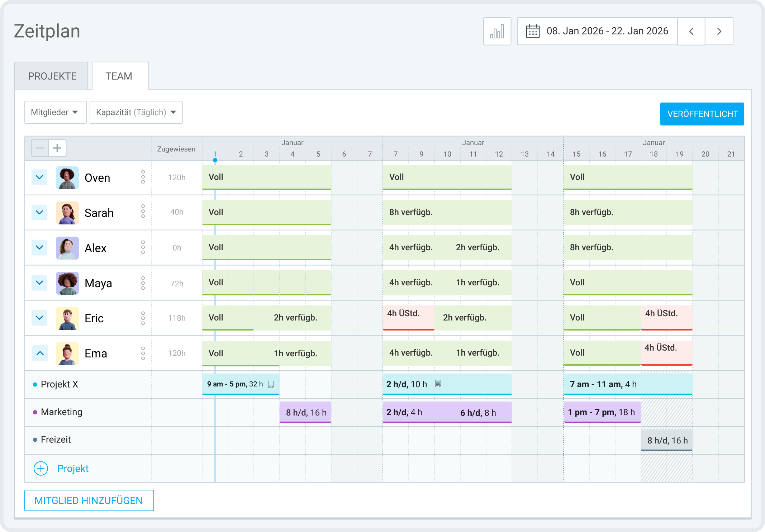This screenshot has height=532, width=765.
Task: Open the Mitglieder dropdown
Action: tap(55, 113)
